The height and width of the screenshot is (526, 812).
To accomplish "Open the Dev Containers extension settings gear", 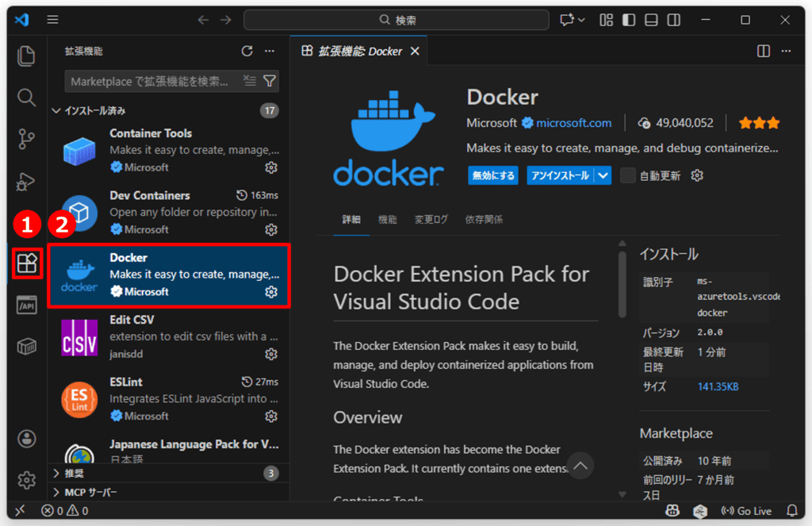I will 271,229.
